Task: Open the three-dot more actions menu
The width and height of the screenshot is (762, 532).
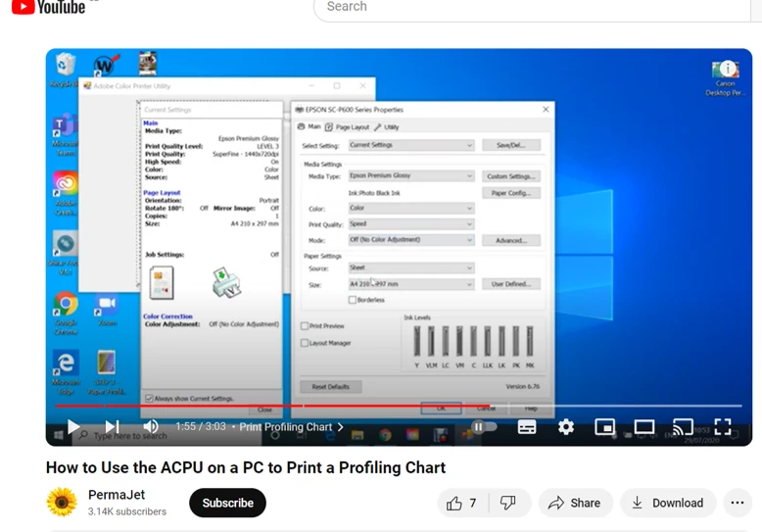Action: (738, 503)
